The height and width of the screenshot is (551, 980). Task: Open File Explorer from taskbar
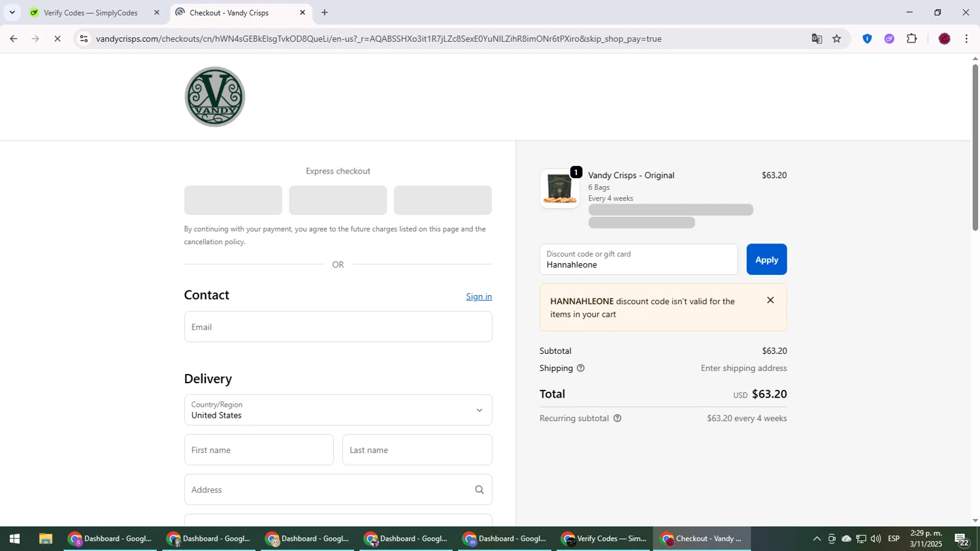(x=45, y=539)
